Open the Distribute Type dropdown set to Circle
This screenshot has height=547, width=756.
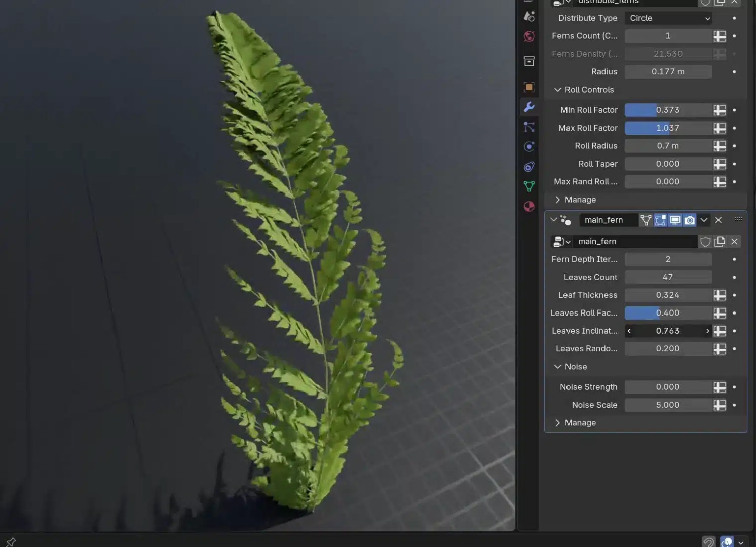668,18
